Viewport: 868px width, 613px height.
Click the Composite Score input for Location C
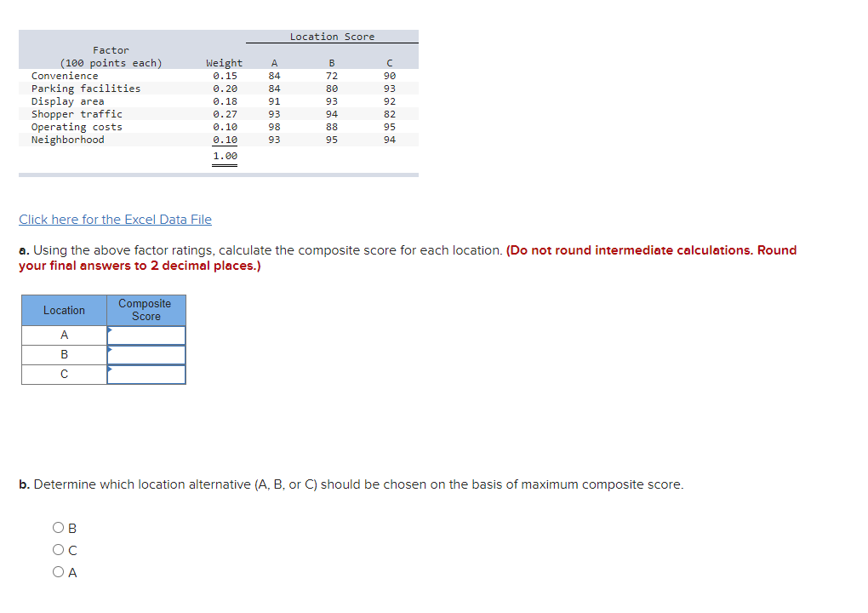(146, 375)
